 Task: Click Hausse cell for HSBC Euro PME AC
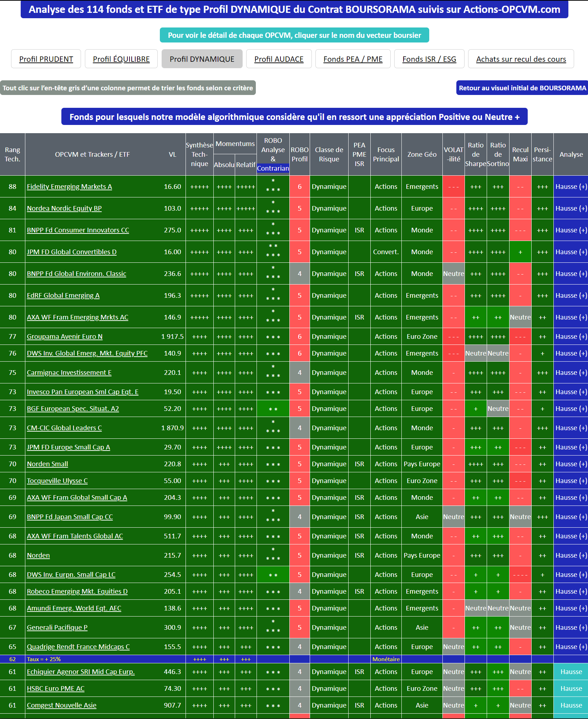(x=571, y=688)
